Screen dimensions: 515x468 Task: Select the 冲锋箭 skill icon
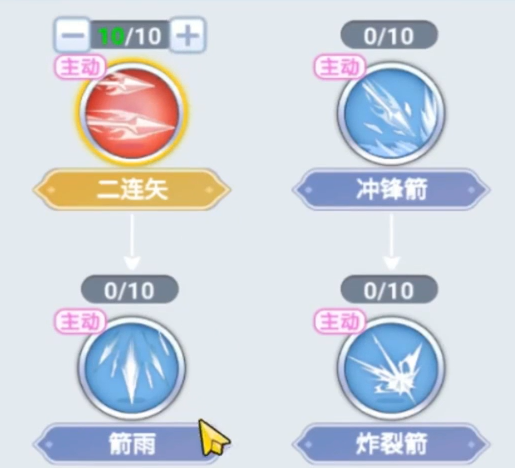tap(391, 113)
